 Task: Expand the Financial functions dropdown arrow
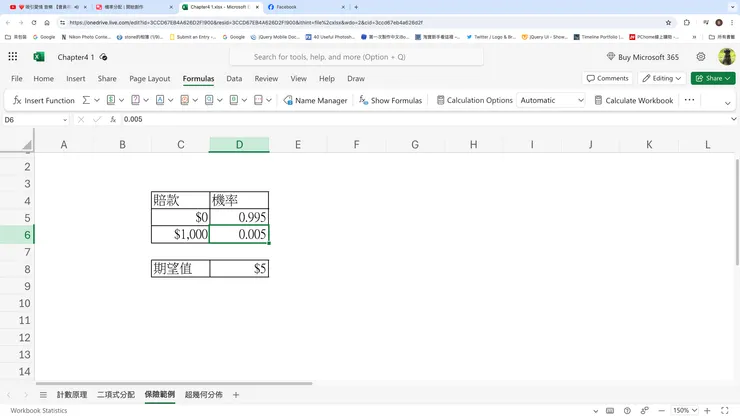[121, 100]
